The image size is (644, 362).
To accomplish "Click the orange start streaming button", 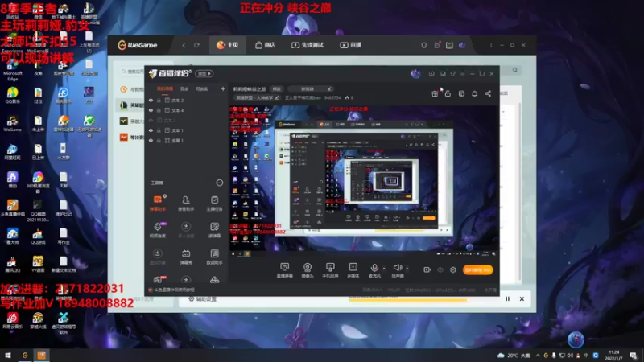I will 477,269.
